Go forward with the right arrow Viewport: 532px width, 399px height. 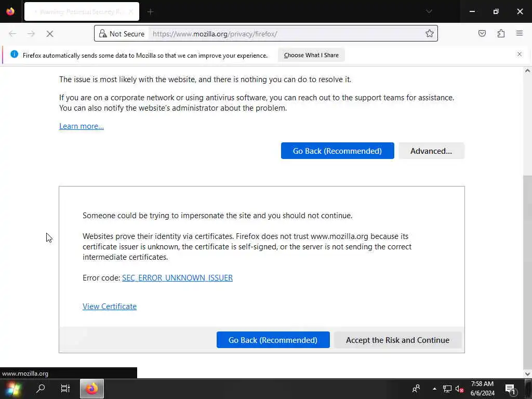point(31,34)
